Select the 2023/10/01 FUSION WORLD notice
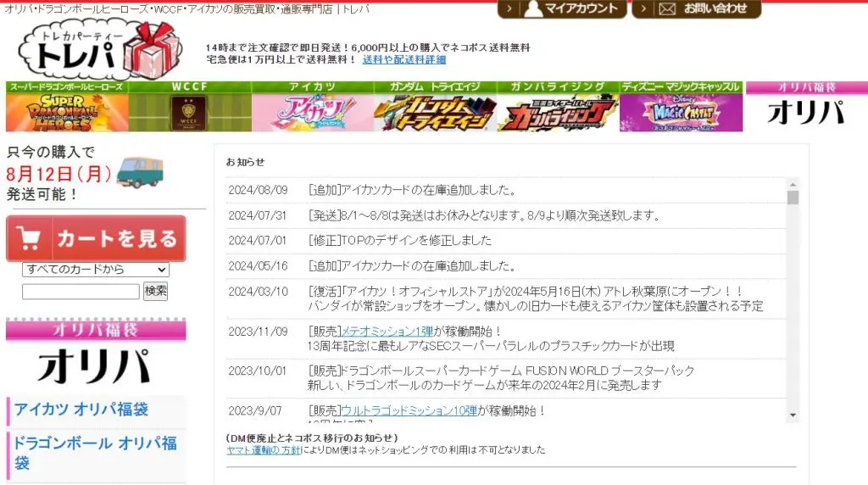Image resolution: width=868 pixels, height=485 pixels. coord(506,378)
